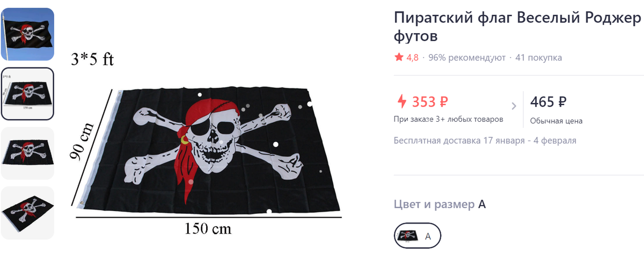Select the first thumbnail of flag on pole
This screenshot has height=260, width=644.
coord(27,34)
